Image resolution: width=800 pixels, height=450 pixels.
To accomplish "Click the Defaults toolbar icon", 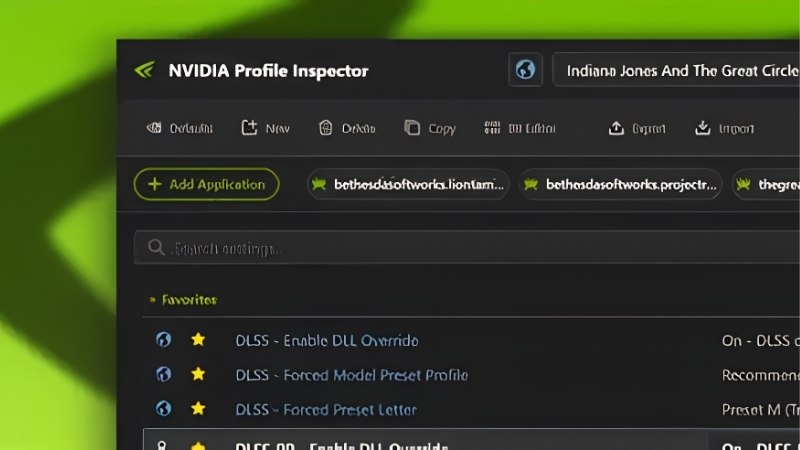I will [154, 128].
